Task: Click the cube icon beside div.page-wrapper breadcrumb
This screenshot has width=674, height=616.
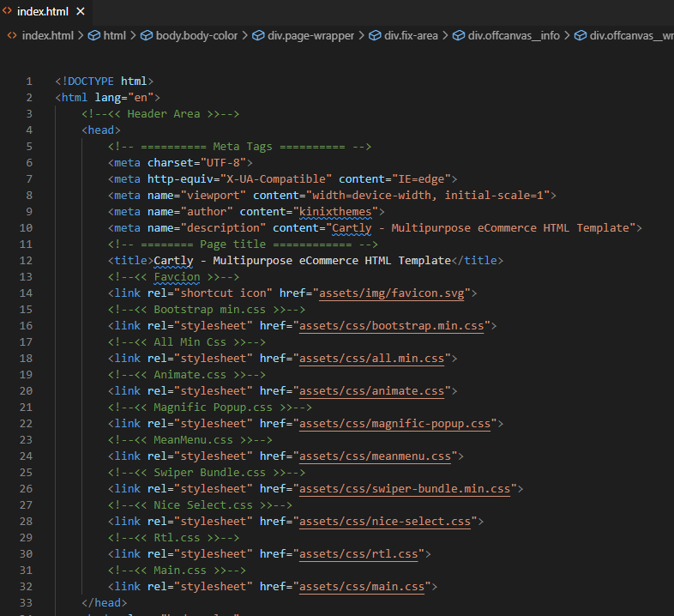Action: click(258, 35)
